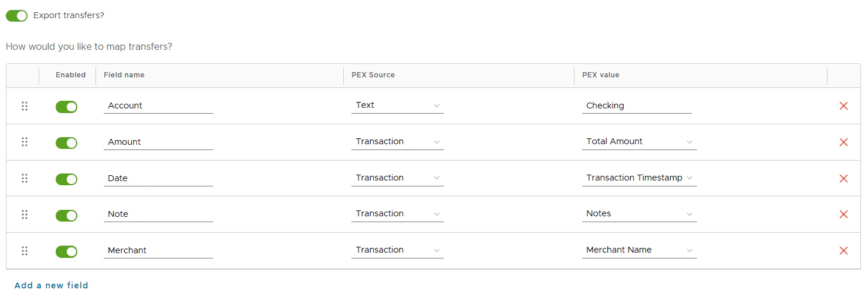Expand the Merchant Name PEX value dropdown
Viewport: 868px width, 296px height.
pyautogui.click(x=639, y=250)
